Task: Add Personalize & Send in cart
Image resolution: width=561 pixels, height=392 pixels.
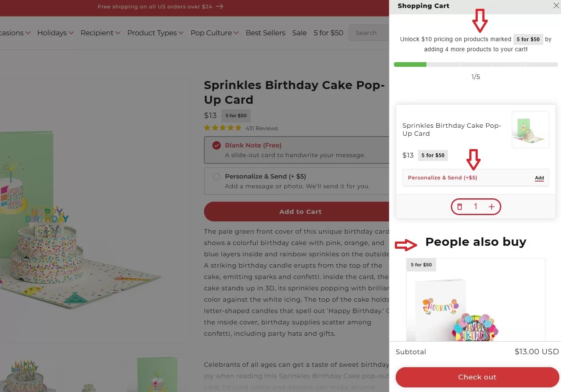Action: pyautogui.click(x=539, y=178)
